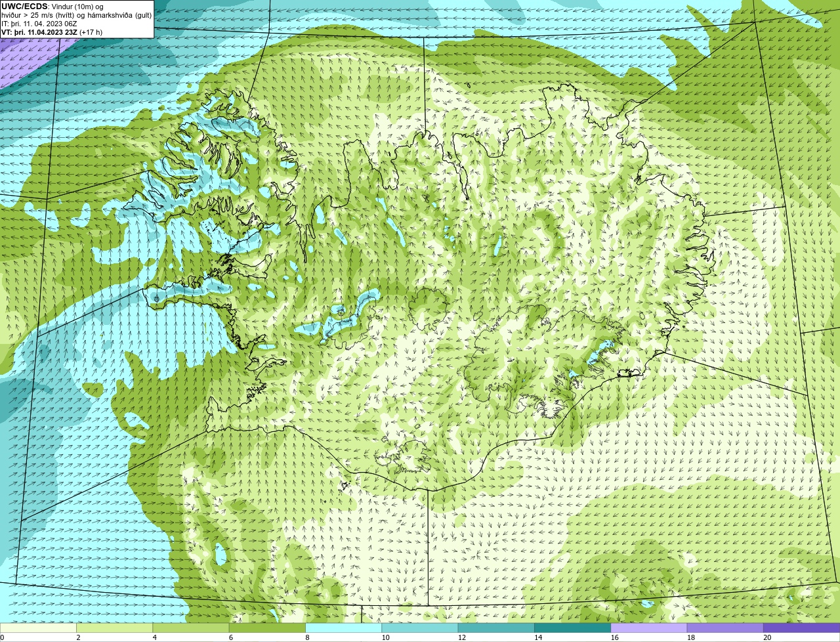Screen dimensions: 840x642
Task: Click the legend scale label "4"
Action: click(154, 637)
